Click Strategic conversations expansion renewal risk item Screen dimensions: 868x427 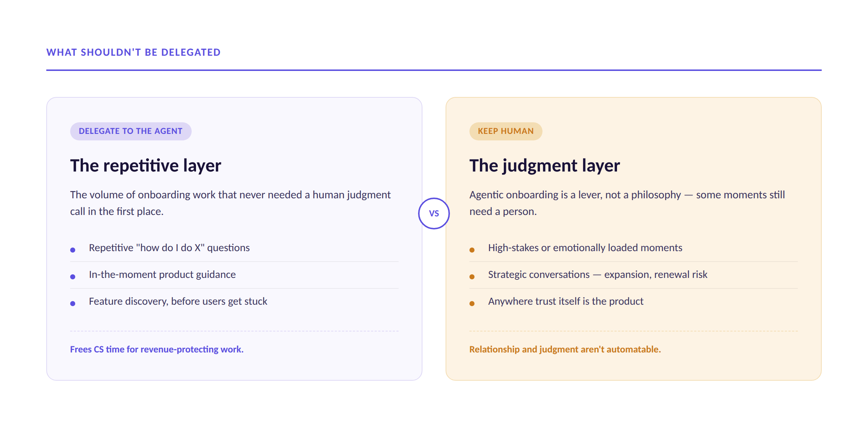(x=597, y=275)
